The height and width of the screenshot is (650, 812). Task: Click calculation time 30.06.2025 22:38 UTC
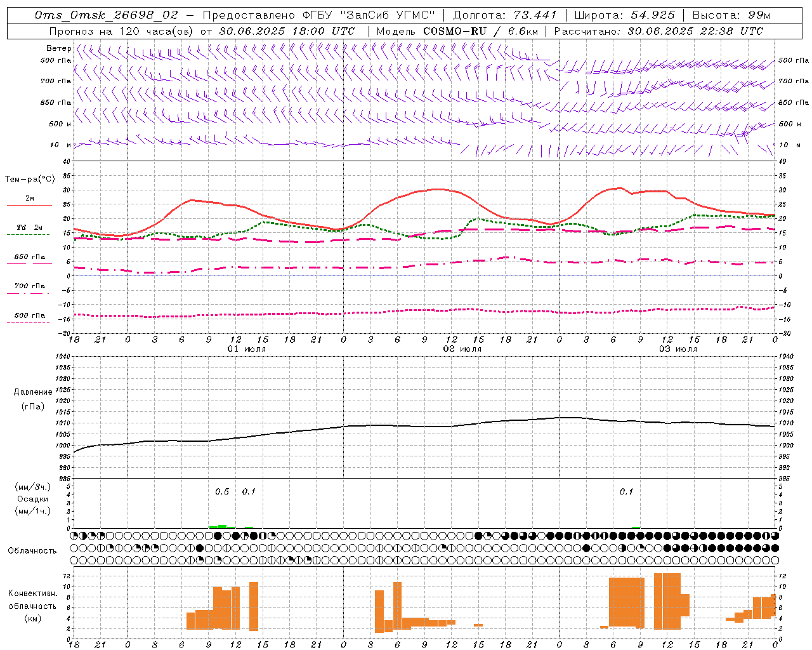point(695,31)
